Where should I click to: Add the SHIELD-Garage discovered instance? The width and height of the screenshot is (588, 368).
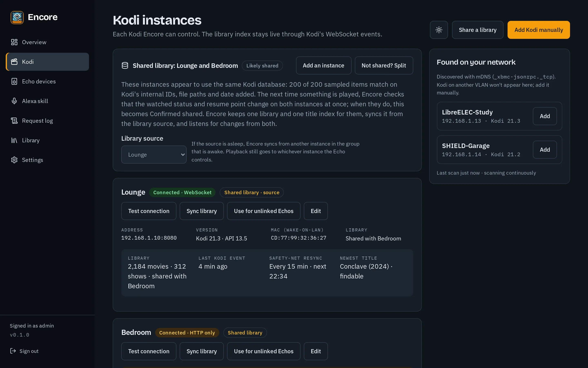click(x=545, y=150)
